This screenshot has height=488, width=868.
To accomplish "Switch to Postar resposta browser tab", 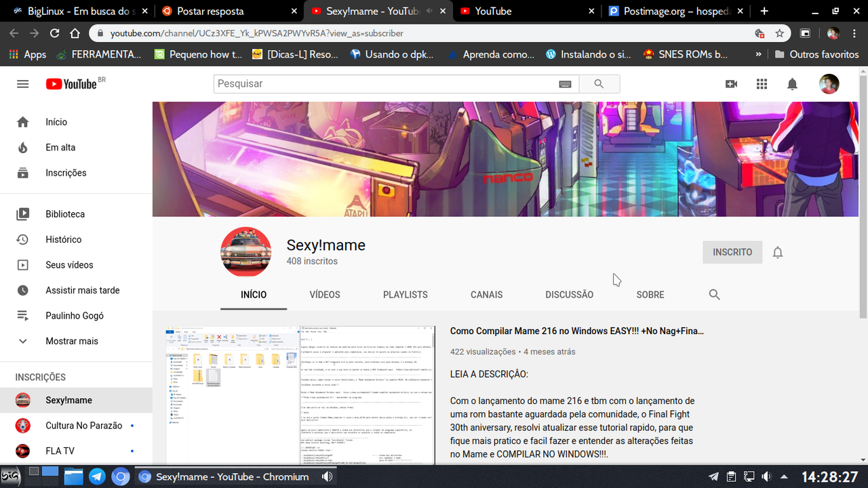I will [x=229, y=11].
